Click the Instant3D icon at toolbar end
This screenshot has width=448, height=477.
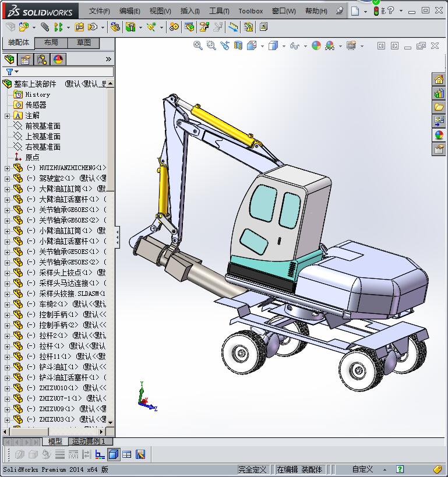coord(263,27)
